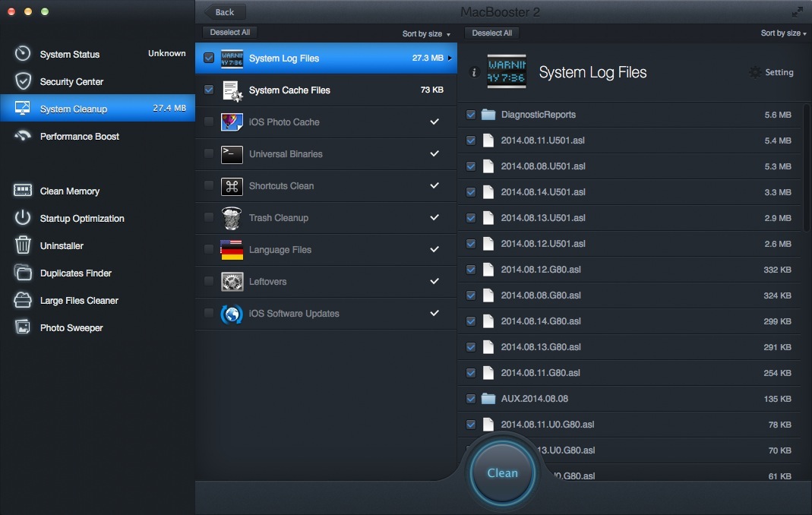Expand System Log Files disclosure arrow
The width and height of the screenshot is (812, 515).
click(450, 58)
